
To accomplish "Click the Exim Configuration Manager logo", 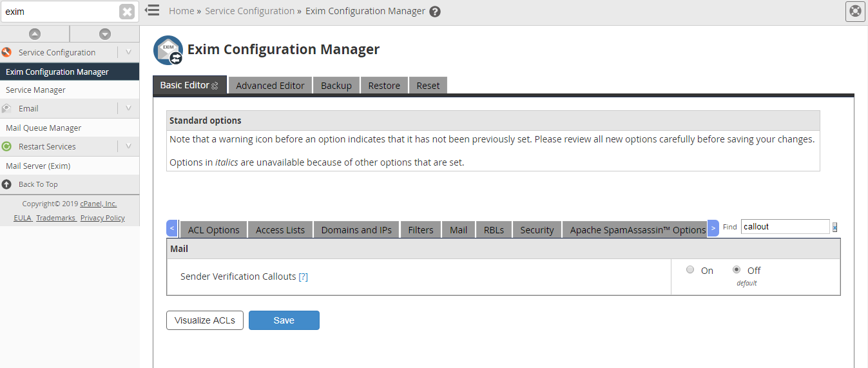I will (168, 50).
